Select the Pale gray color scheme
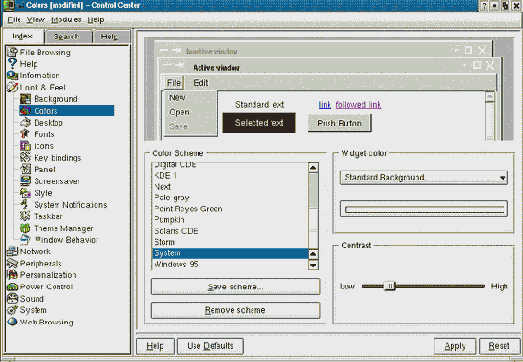This screenshot has width=523, height=362. [x=230, y=198]
